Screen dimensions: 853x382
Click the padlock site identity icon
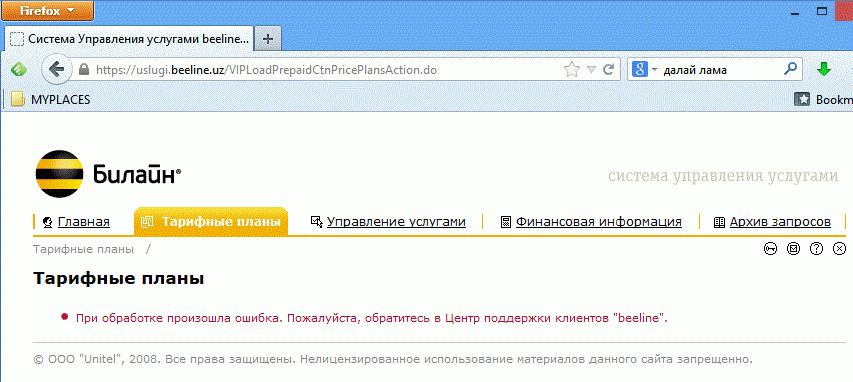[x=83, y=70]
